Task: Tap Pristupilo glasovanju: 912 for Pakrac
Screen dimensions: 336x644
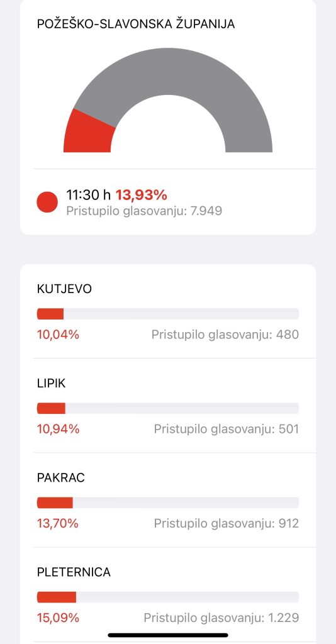Action: tap(227, 524)
